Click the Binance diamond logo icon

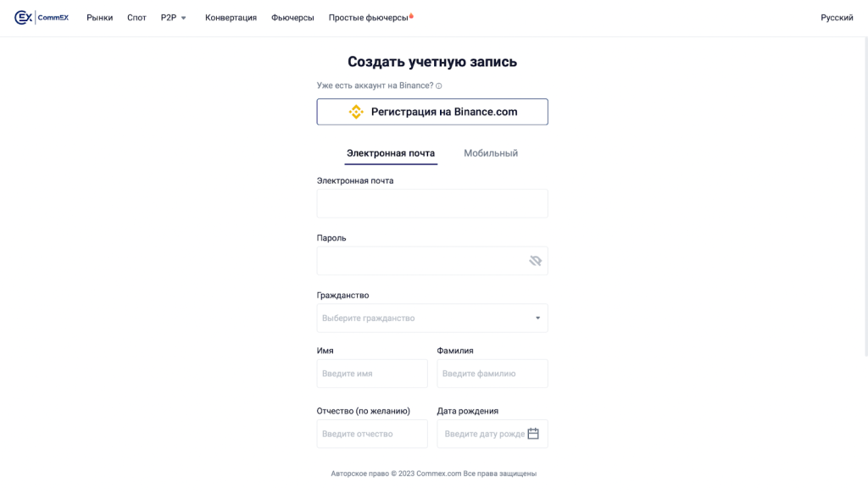pyautogui.click(x=356, y=112)
